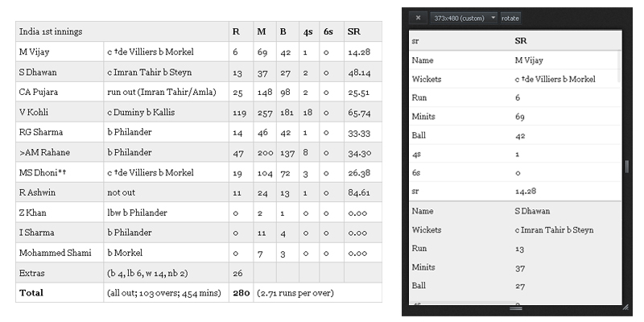Select the run out (Imran Tahir/Amla) cell
This screenshot has height=322, width=644.
point(167,92)
